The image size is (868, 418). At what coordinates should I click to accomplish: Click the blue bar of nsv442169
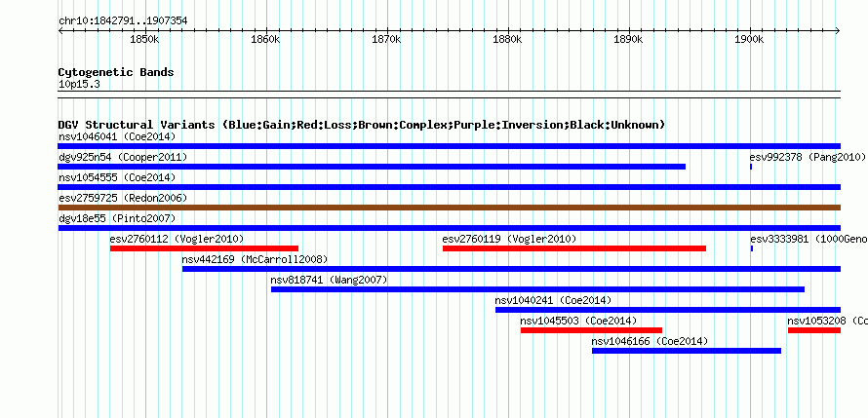point(511,269)
